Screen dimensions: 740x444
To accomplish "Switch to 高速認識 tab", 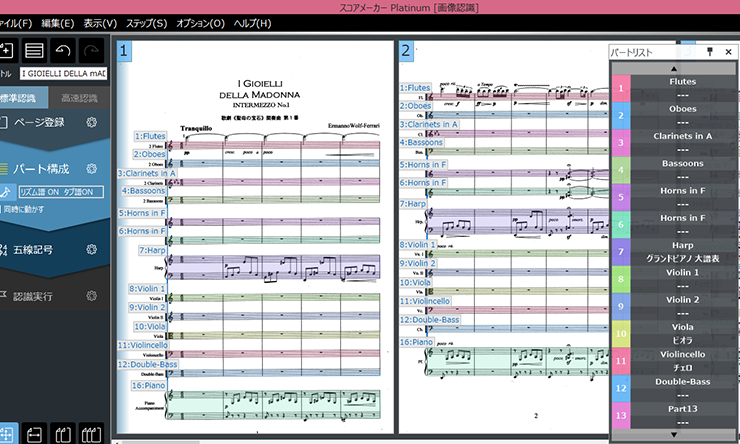I will [x=80, y=98].
